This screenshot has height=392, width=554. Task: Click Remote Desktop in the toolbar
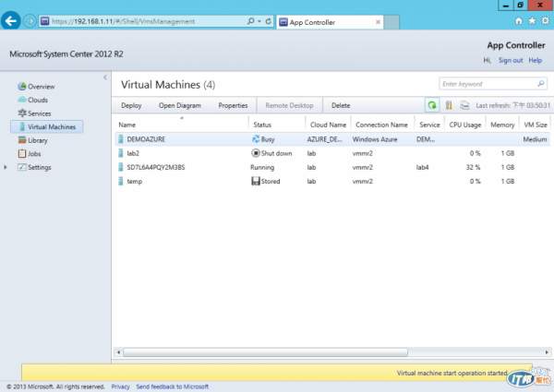click(289, 105)
